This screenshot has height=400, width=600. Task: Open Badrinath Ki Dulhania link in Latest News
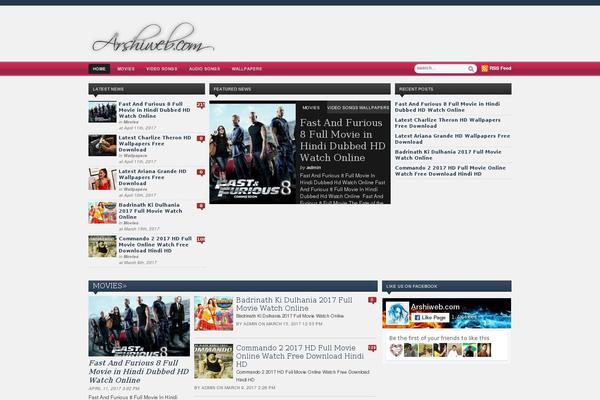pos(150,211)
